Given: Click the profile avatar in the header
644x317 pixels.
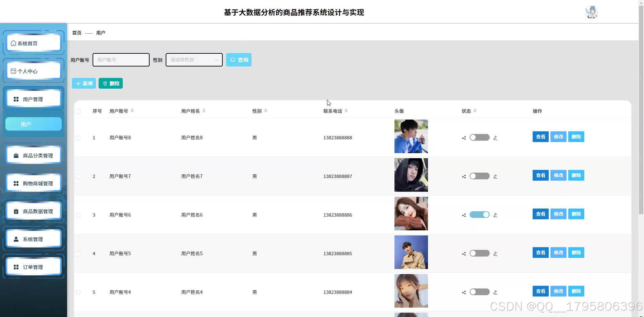Looking at the screenshot, I should click(591, 12).
